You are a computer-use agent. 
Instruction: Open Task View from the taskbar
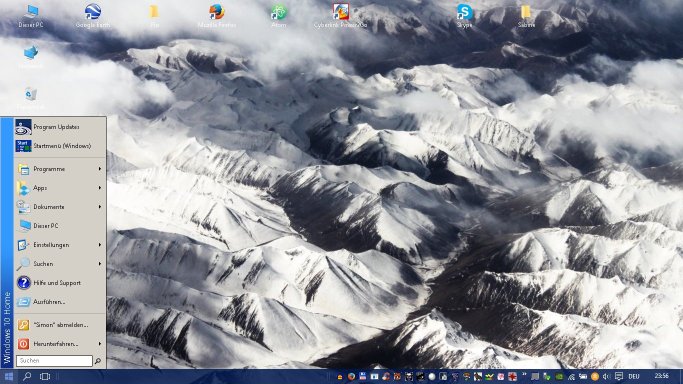click(45, 377)
